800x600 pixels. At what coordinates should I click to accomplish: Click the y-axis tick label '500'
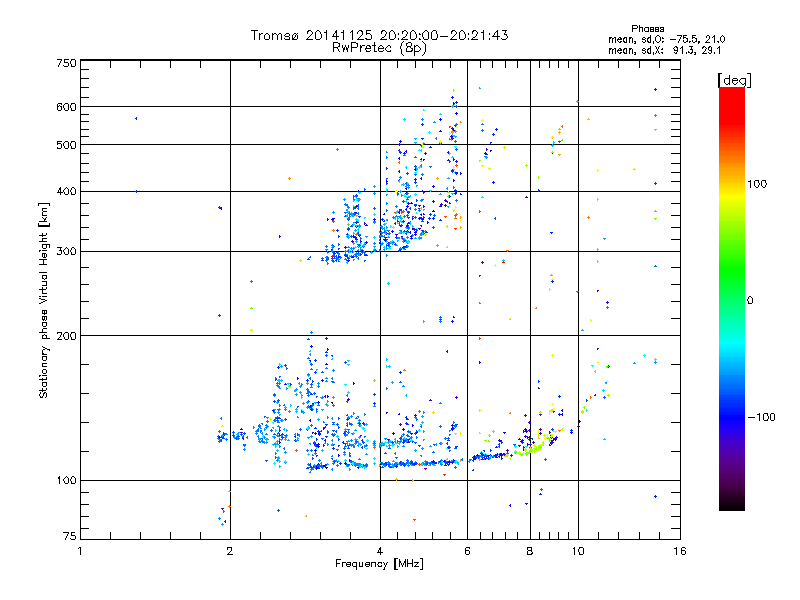(67, 145)
